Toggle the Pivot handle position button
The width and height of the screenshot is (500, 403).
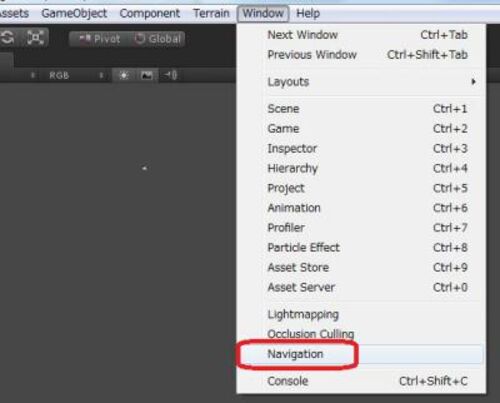click(x=99, y=39)
